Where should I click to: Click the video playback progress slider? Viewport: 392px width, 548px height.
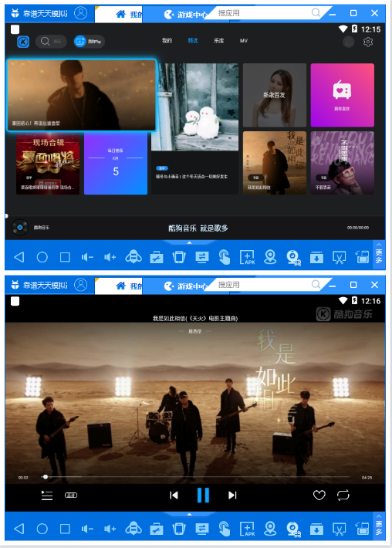(195, 477)
